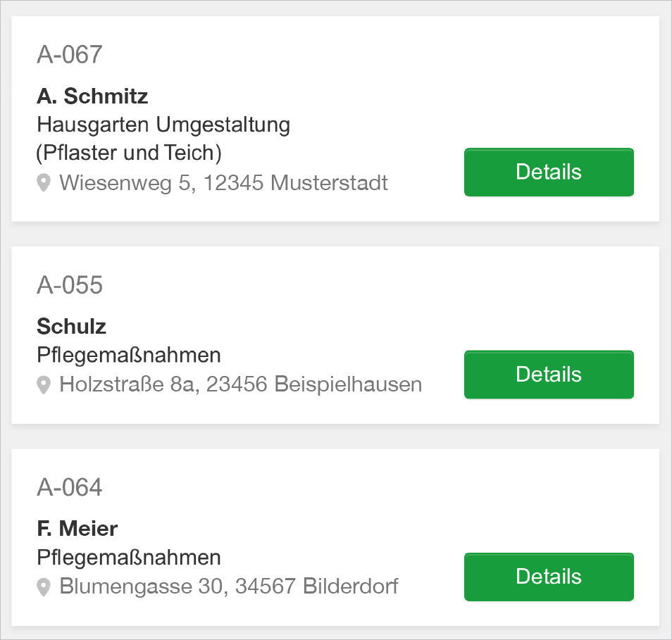Click customer name Schulz

pyautogui.click(x=72, y=327)
